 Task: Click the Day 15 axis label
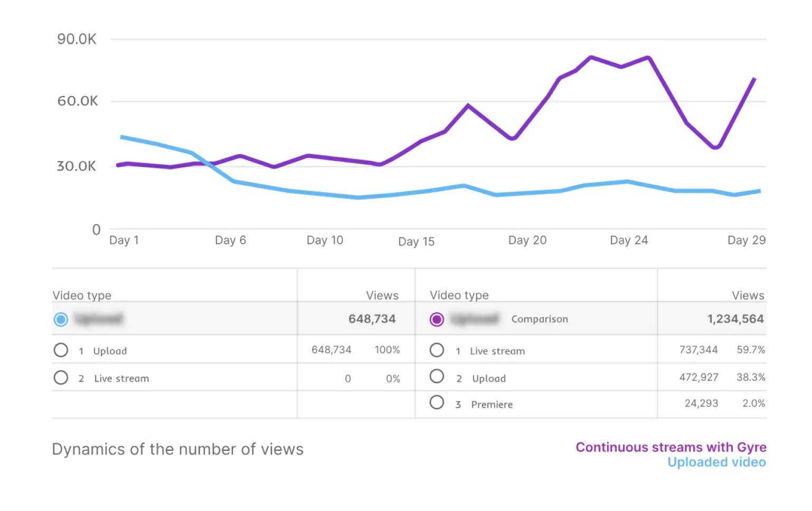click(416, 242)
